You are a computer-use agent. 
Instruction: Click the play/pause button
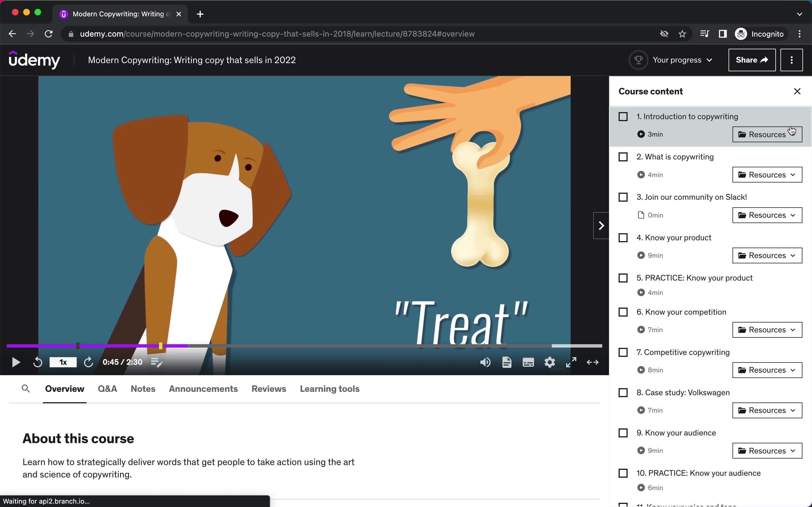(x=16, y=362)
